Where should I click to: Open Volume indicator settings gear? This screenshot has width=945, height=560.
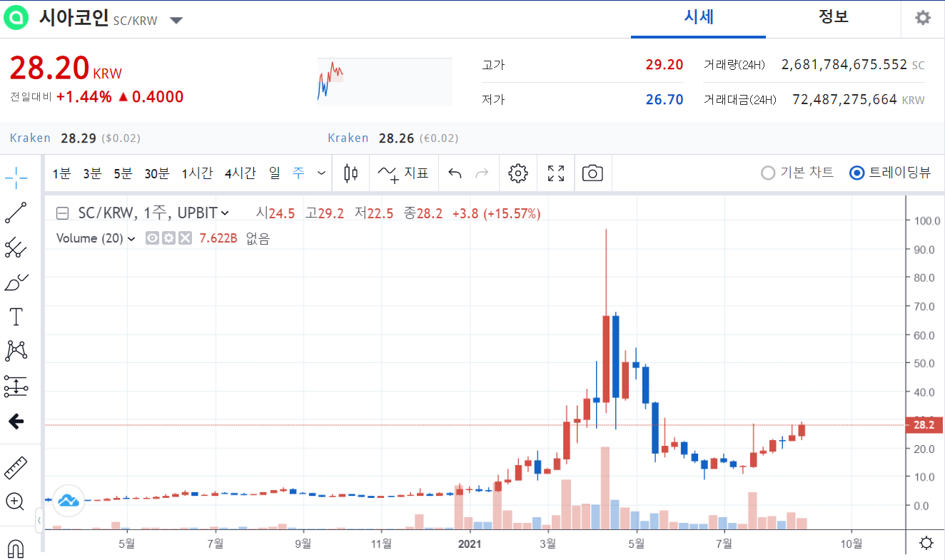[x=168, y=238]
